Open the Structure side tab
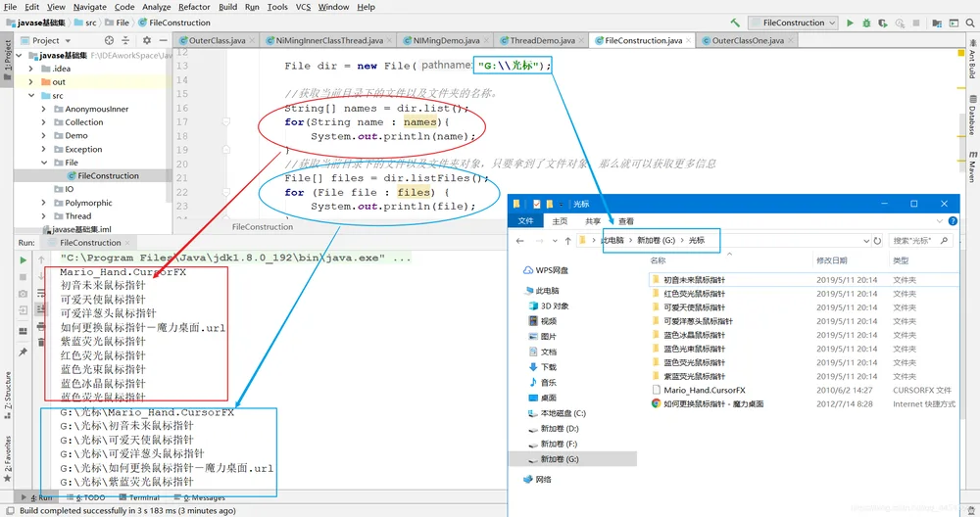 (8, 395)
